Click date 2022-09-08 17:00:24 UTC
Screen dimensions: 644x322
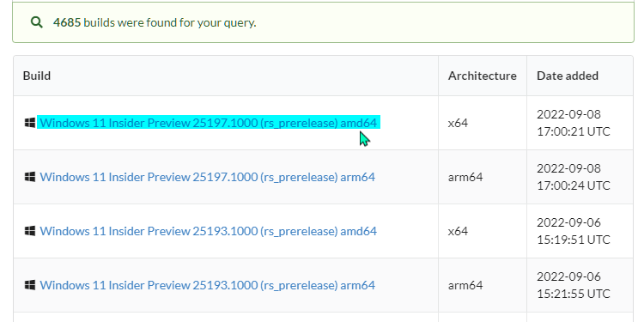(574, 177)
